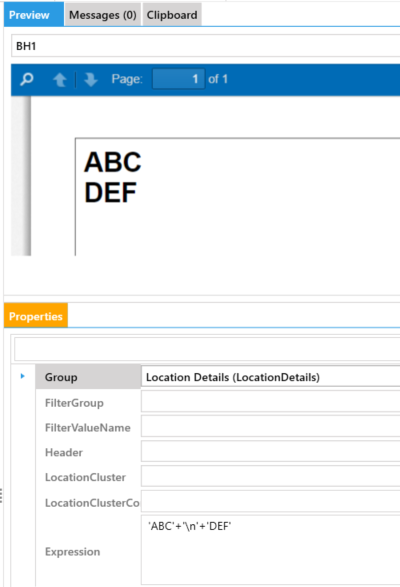Click the page number box
Screen dimensions: 400x587
[x=178, y=79]
